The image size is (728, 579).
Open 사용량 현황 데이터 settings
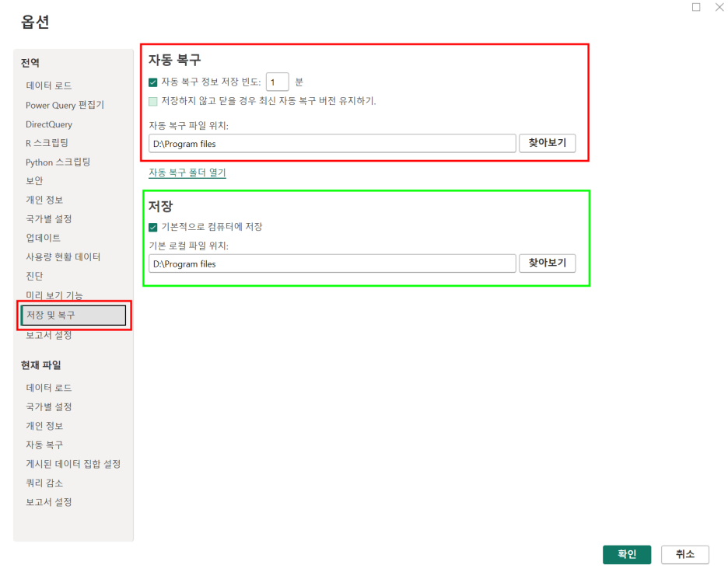tap(63, 257)
